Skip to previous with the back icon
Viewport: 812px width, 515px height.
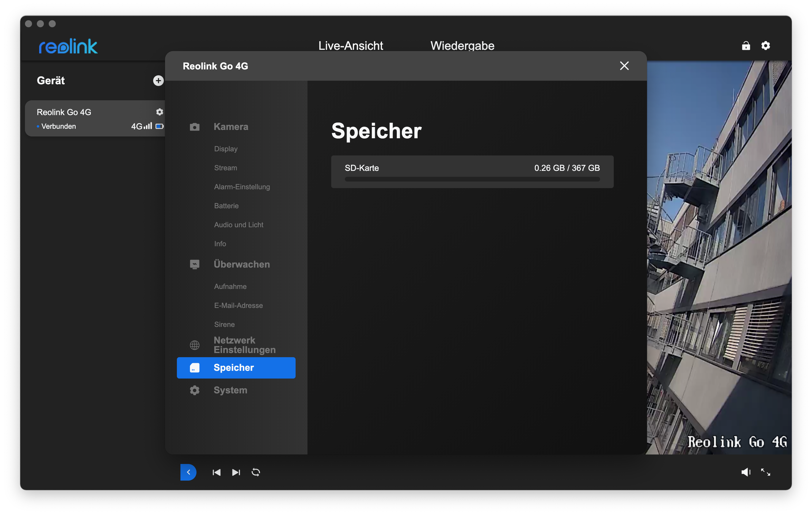click(x=216, y=472)
